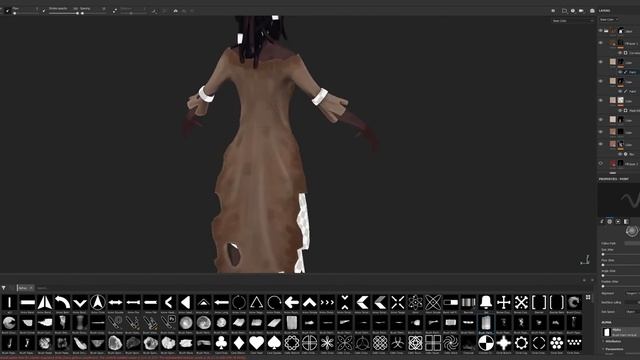
Task: Select the diamond card-suit alpha
Action: pos(238,343)
